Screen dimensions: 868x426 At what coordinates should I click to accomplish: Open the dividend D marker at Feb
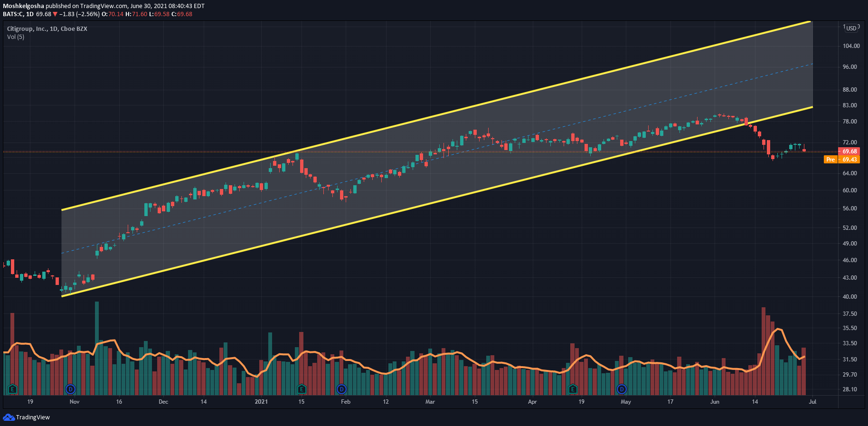pyautogui.click(x=341, y=389)
